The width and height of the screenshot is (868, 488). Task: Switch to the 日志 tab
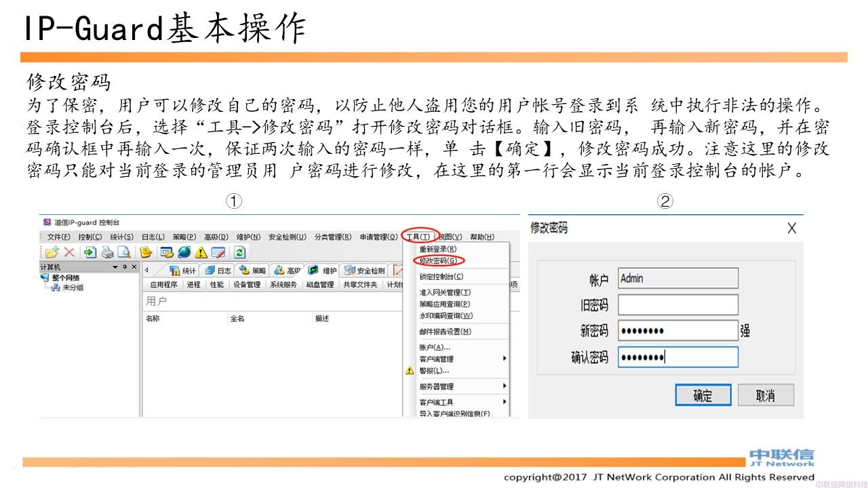217,270
